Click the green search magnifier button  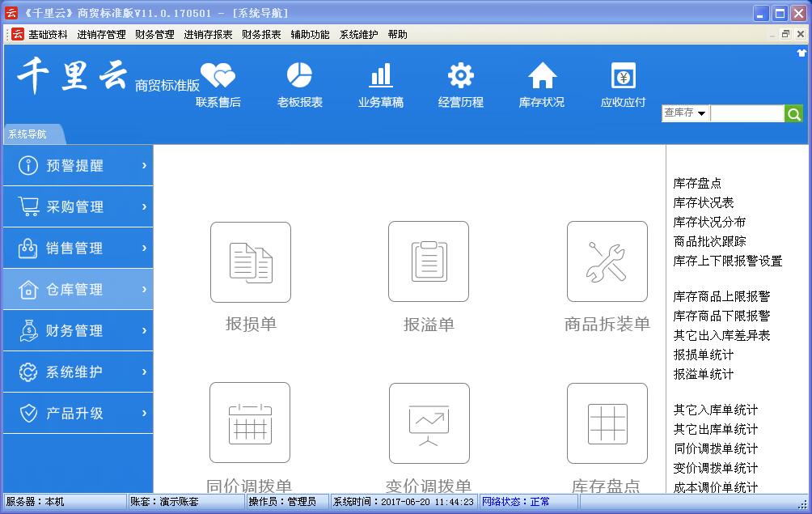(x=794, y=114)
